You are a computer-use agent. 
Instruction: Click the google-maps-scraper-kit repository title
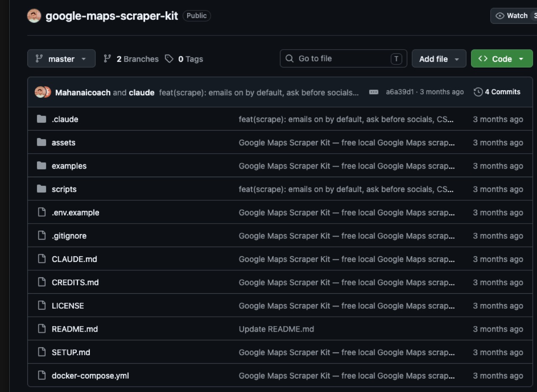tap(112, 16)
